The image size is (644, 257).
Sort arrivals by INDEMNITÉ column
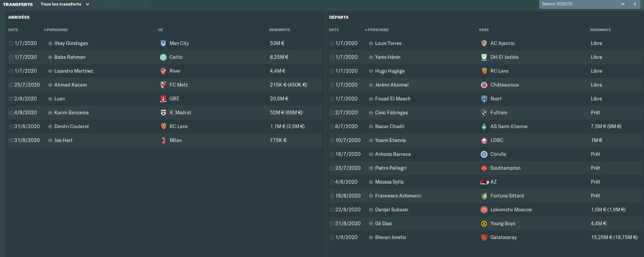pyautogui.click(x=280, y=30)
